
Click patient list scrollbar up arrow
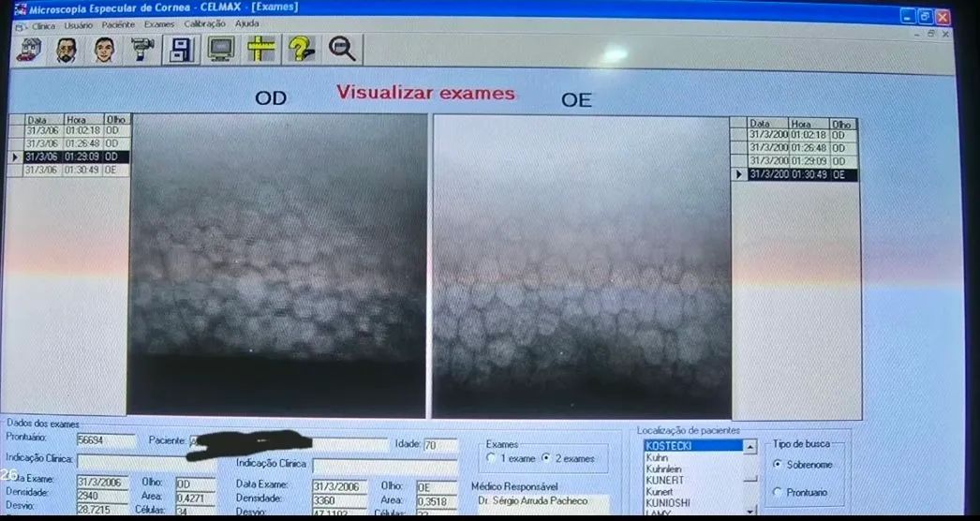pos(750,447)
